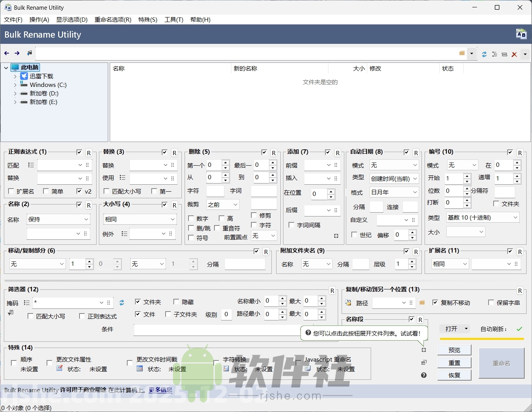Click the back navigation arrow
The width and height of the screenshot is (532, 412).
tap(6, 53)
